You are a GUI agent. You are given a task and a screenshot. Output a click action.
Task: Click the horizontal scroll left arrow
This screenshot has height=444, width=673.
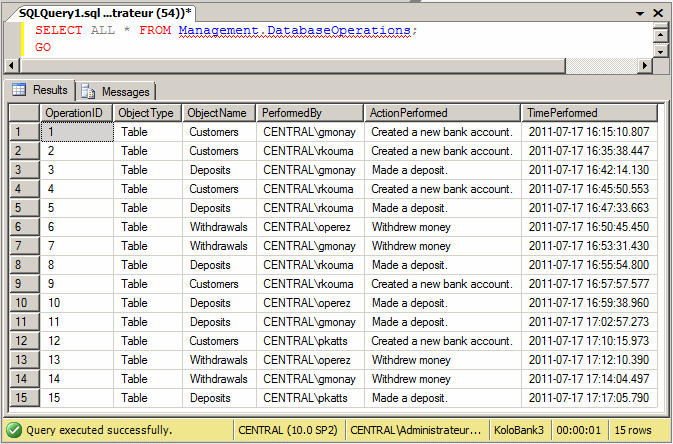(12, 66)
